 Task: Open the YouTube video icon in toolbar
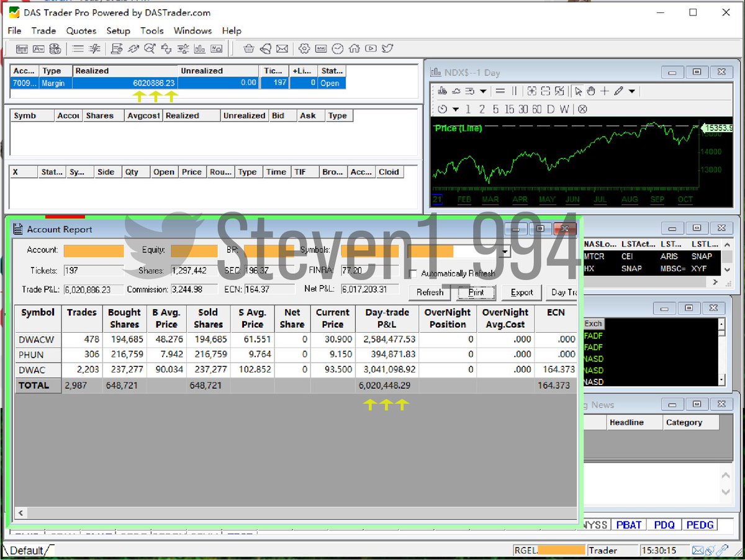[x=371, y=48]
